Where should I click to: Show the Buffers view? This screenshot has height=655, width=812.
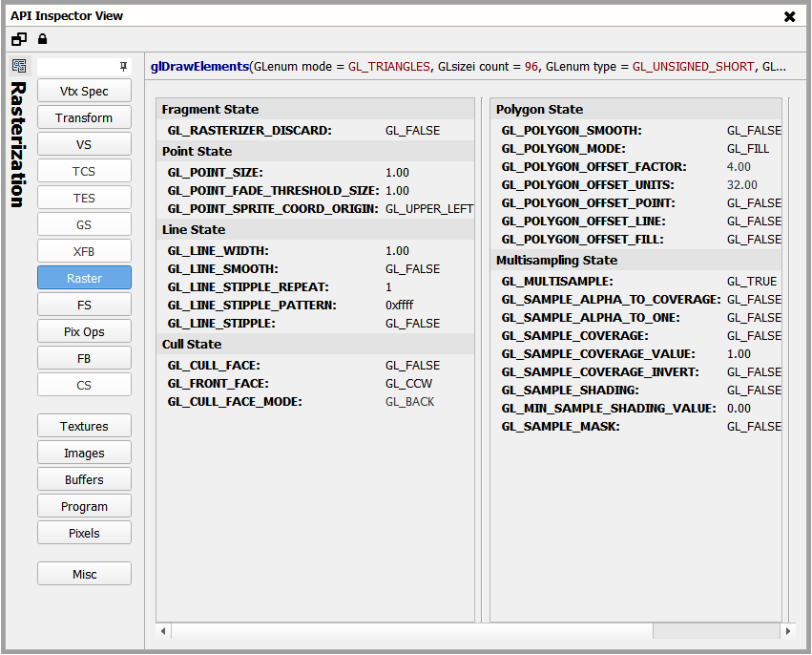tap(84, 480)
